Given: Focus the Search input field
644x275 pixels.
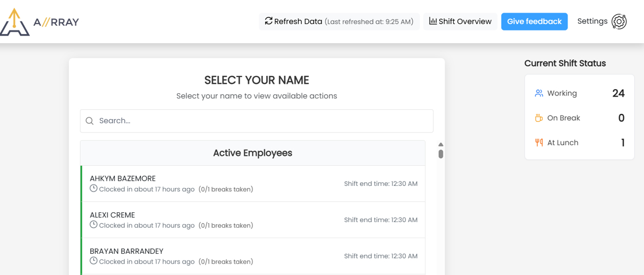Looking at the screenshot, I should [x=256, y=121].
